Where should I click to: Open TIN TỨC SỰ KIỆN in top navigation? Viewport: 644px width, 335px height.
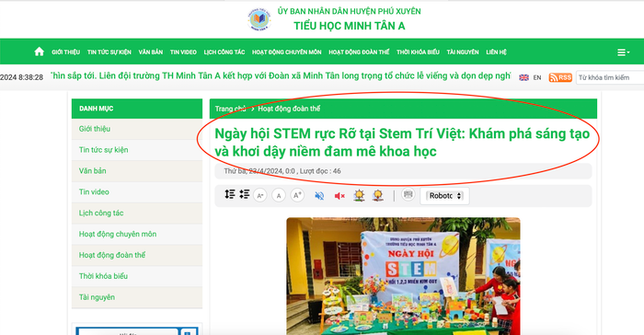109,52
